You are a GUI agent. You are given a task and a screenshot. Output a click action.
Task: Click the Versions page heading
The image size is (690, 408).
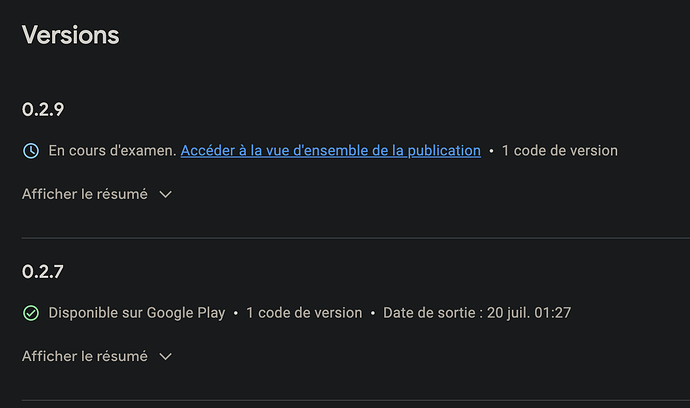click(x=70, y=35)
